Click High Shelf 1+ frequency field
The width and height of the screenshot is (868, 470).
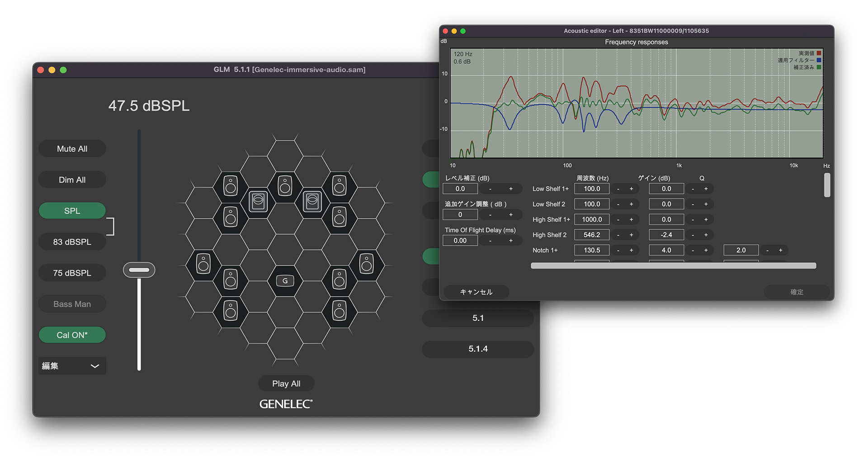[x=592, y=219]
